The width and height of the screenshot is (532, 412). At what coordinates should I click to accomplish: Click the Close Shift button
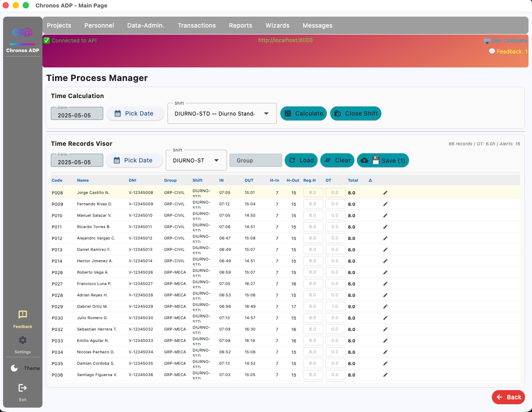(x=356, y=113)
